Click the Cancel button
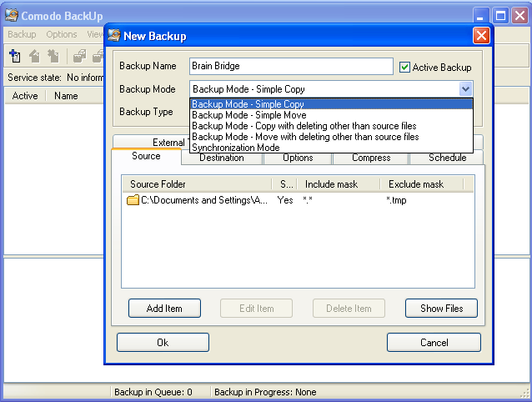The height and width of the screenshot is (402, 532). 434,342
